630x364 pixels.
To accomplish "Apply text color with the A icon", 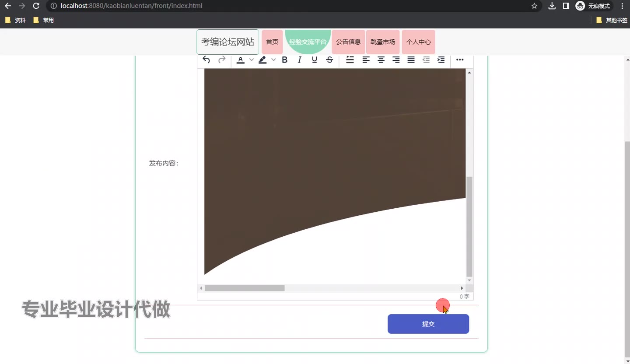I will click(x=240, y=60).
